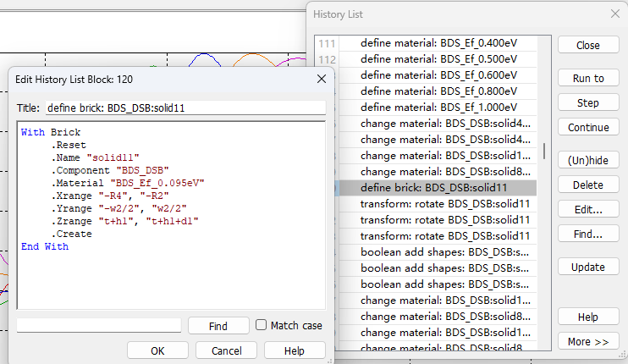Click the OK button in edit dialog
The image size is (628, 364).
[x=157, y=350]
